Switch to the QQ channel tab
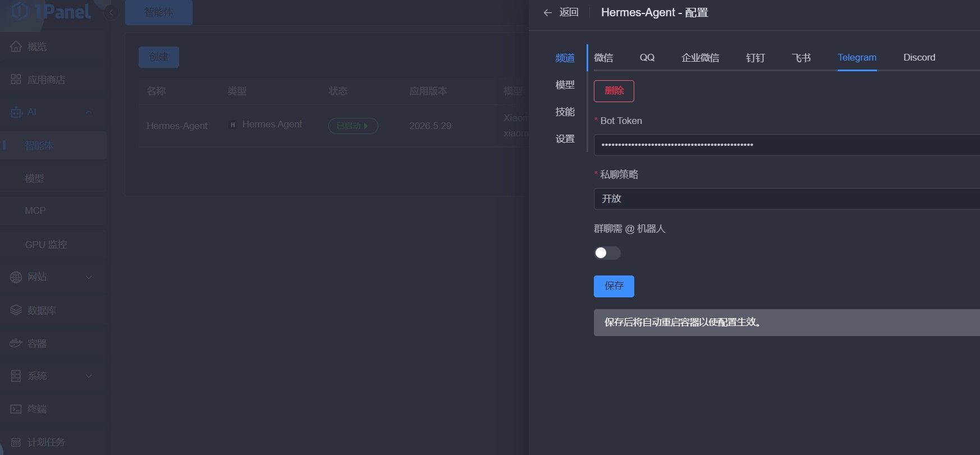The width and height of the screenshot is (980, 455). click(x=647, y=57)
